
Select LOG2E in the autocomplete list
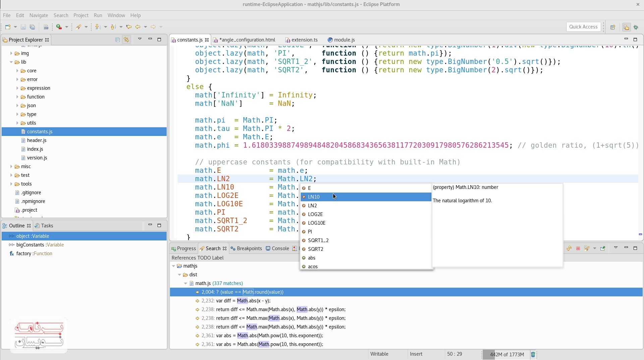coord(366,214)
